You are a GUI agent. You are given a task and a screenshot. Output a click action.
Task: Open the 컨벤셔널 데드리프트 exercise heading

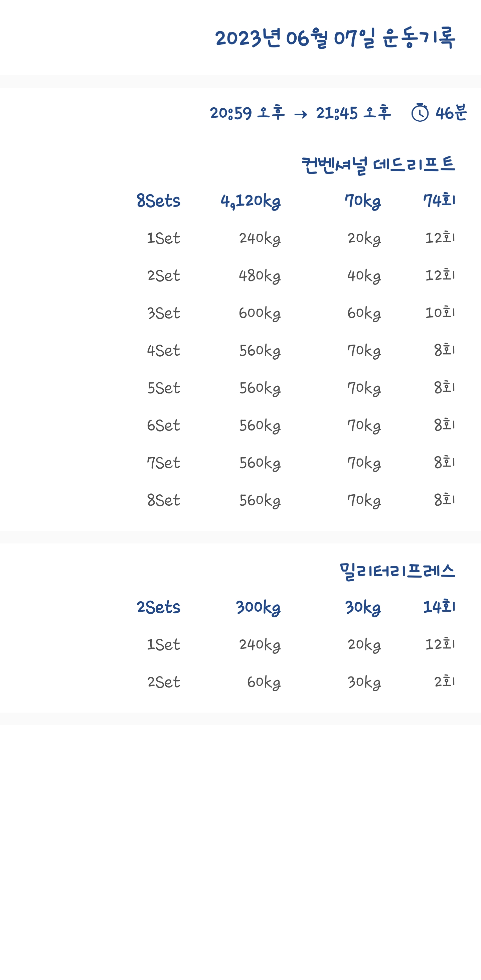(x=378, y=165)
